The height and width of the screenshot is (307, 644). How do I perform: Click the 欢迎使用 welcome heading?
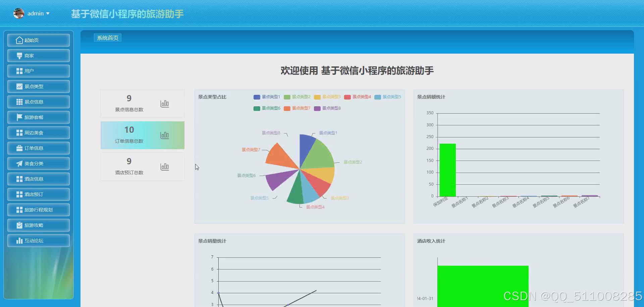coord(357,71)
